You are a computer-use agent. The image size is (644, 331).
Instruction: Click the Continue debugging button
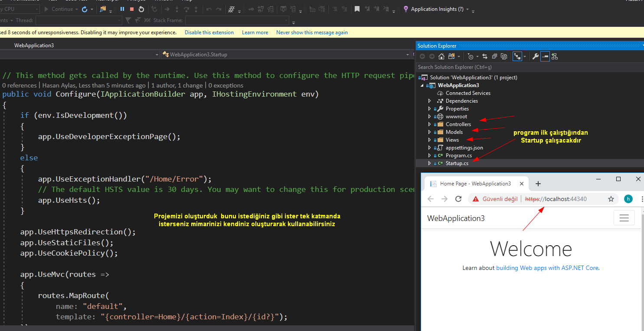pos(59,9)
